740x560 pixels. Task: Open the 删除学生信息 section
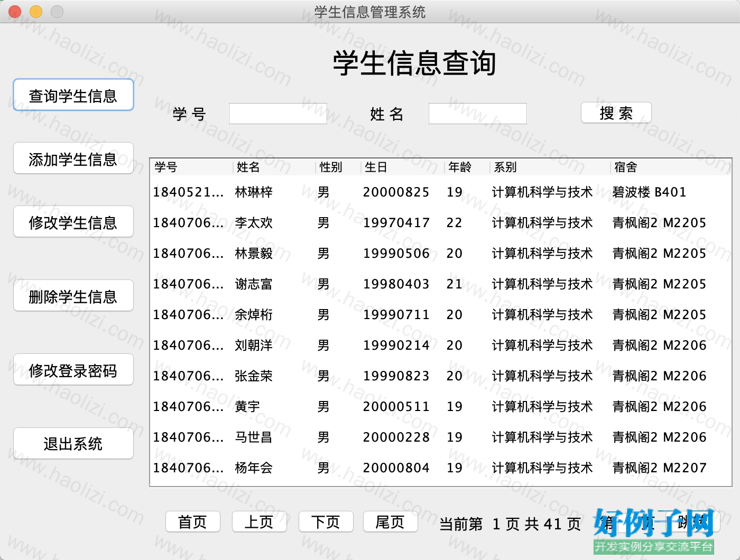(73, 296)
